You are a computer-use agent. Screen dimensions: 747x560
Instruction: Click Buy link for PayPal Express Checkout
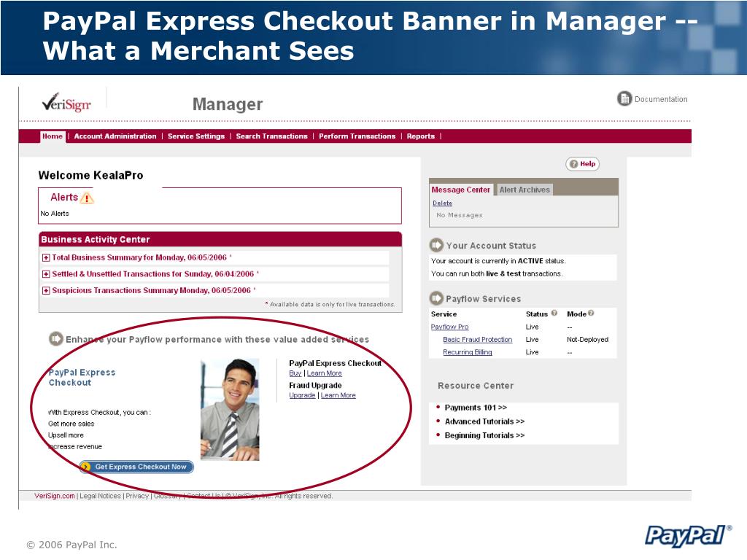[295, 373]
